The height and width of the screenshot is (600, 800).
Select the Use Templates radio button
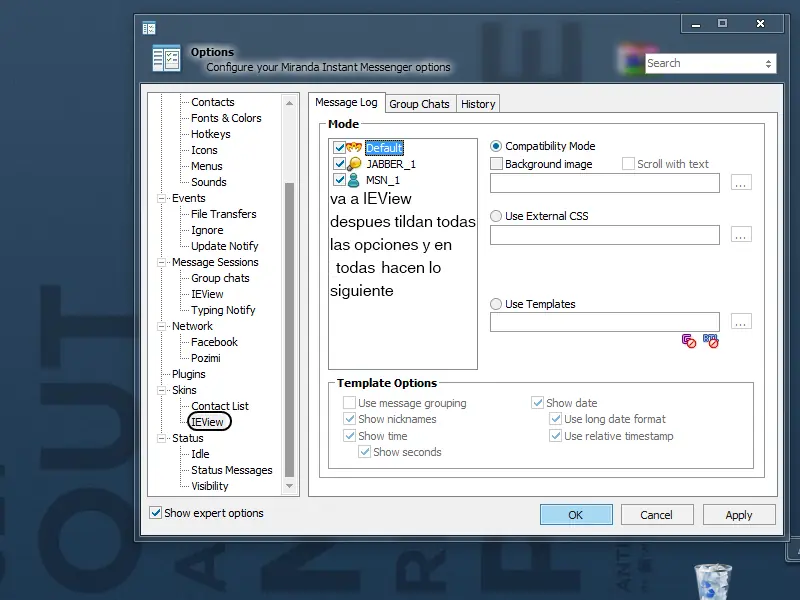point(496,304)
